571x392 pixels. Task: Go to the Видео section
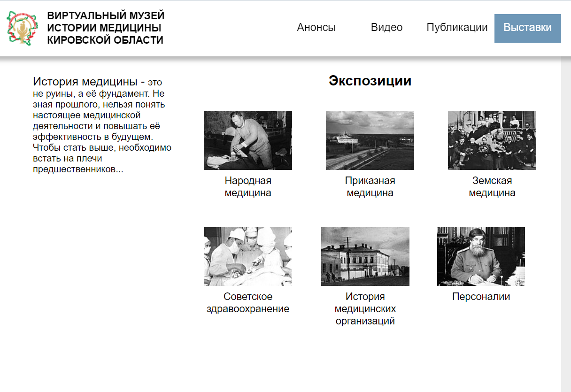(386, 28)
